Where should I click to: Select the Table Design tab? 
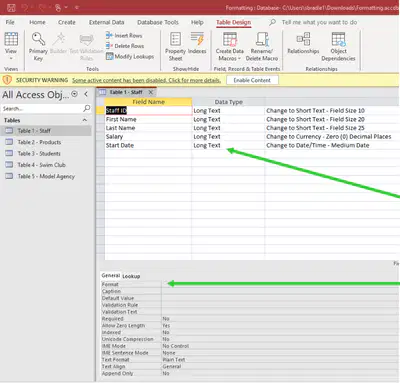pyautogui.click(x=234, y=22)
